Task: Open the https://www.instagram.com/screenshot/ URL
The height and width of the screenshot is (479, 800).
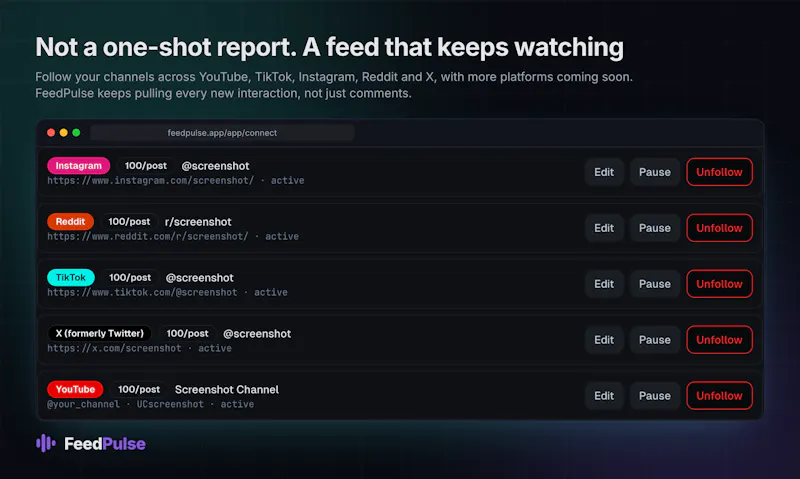Action: pyautogui.click(x=151, y=181)
